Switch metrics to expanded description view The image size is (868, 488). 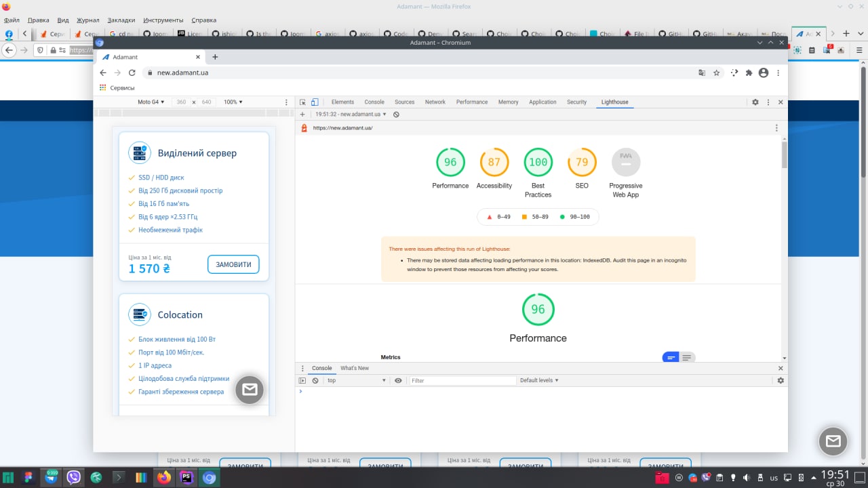[x=687, y=358]
